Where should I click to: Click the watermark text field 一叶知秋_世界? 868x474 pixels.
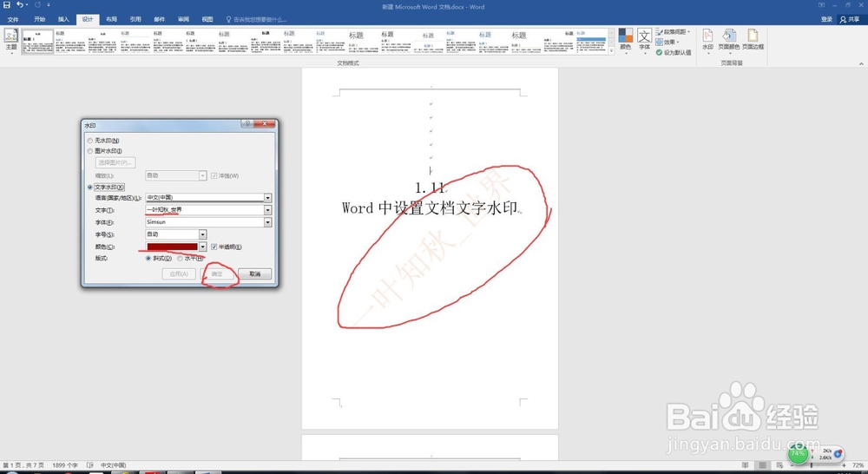(204, 210)
